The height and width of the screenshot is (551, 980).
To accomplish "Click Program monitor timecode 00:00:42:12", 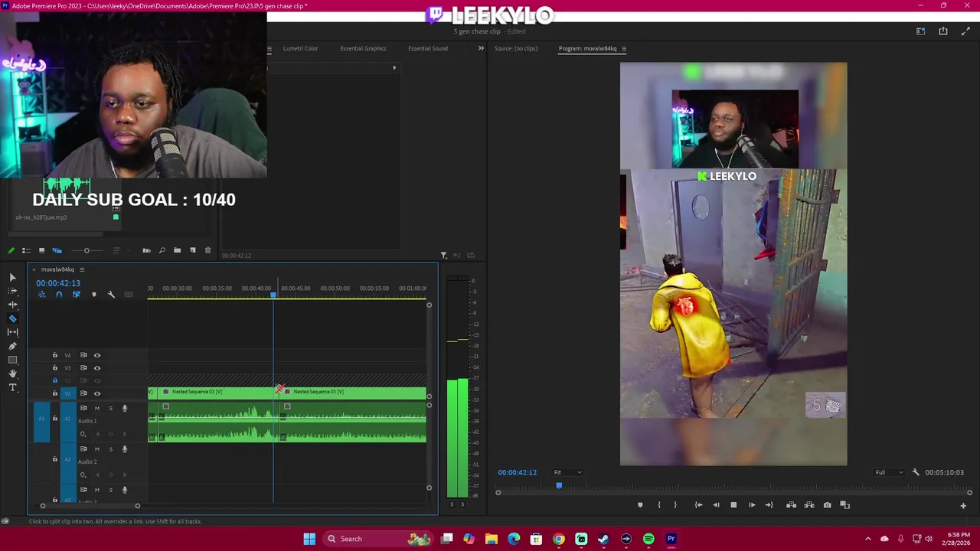I will coord(518,472).
